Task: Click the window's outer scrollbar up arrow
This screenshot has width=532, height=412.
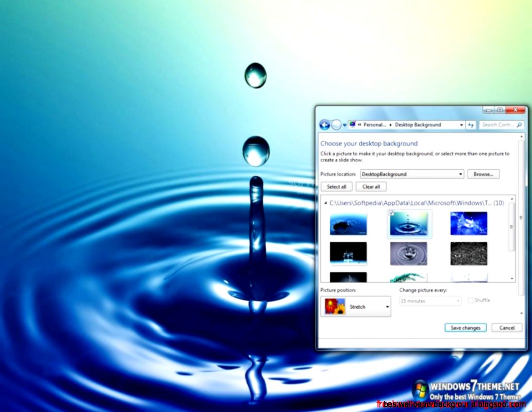Action: [x=521, y=136]
